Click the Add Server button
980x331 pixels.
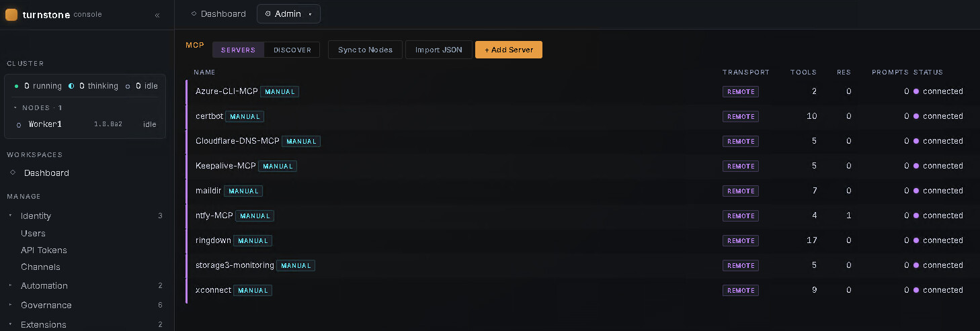509,50
